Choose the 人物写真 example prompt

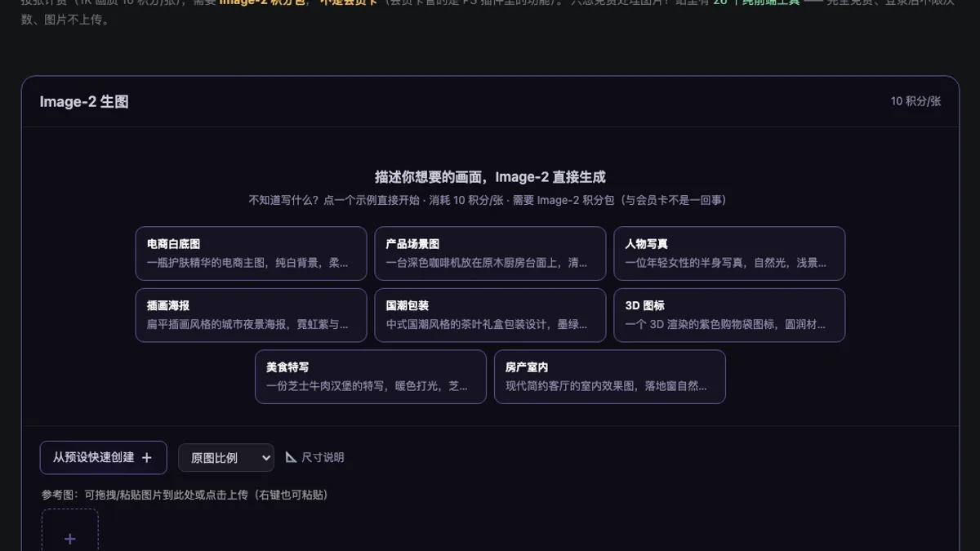729,253
